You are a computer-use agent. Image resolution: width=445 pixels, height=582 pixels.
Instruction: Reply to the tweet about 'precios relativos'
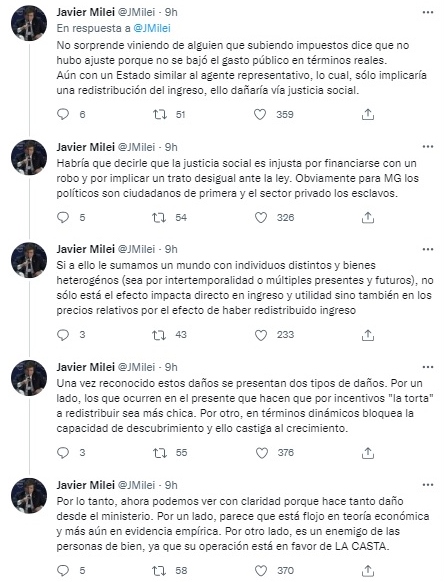point(63,335)
